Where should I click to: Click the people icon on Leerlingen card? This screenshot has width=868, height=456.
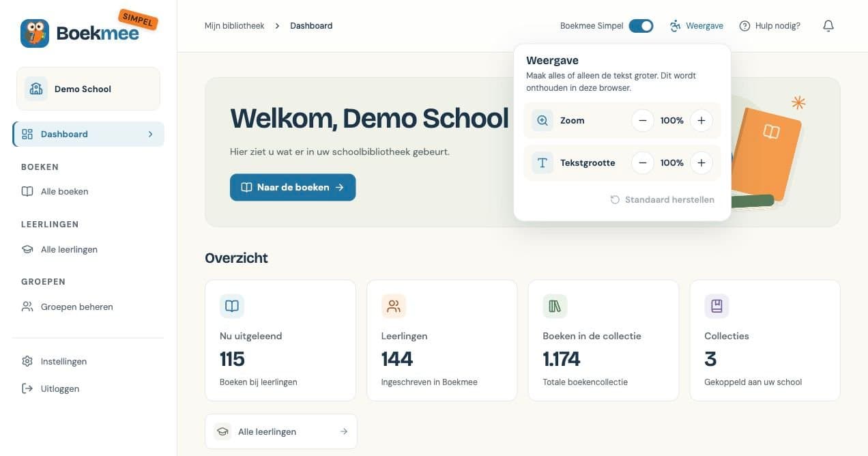point(394,306)
